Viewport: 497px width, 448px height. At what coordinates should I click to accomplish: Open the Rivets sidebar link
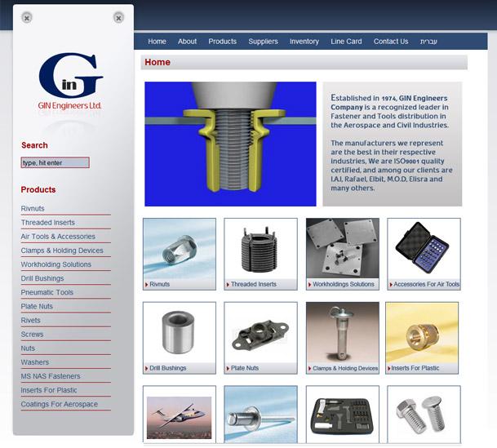[x=31, y=320]
